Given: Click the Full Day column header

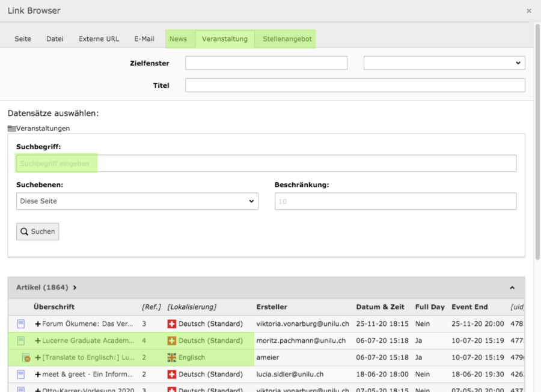Looking at the screenshot, I should pos(430,307).
